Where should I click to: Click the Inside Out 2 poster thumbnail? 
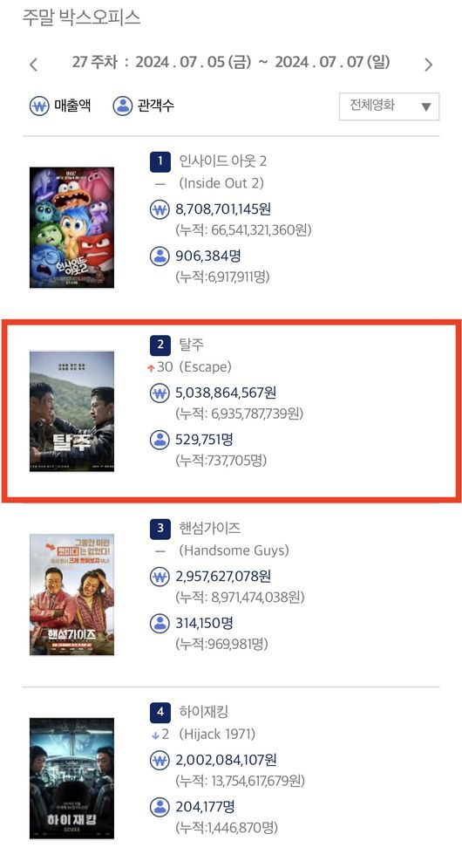click(72, 228)
